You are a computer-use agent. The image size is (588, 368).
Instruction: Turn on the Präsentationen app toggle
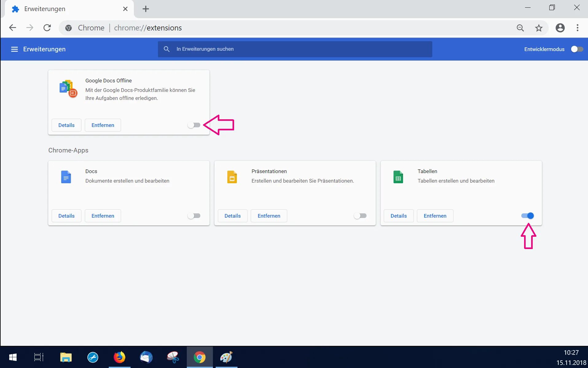coord(360,216)
